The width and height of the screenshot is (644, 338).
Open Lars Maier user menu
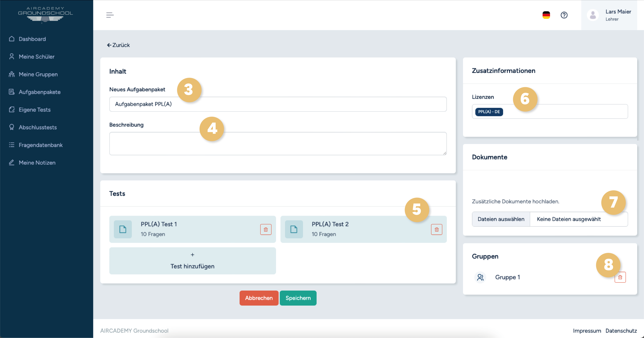click(x=609, y=15)
